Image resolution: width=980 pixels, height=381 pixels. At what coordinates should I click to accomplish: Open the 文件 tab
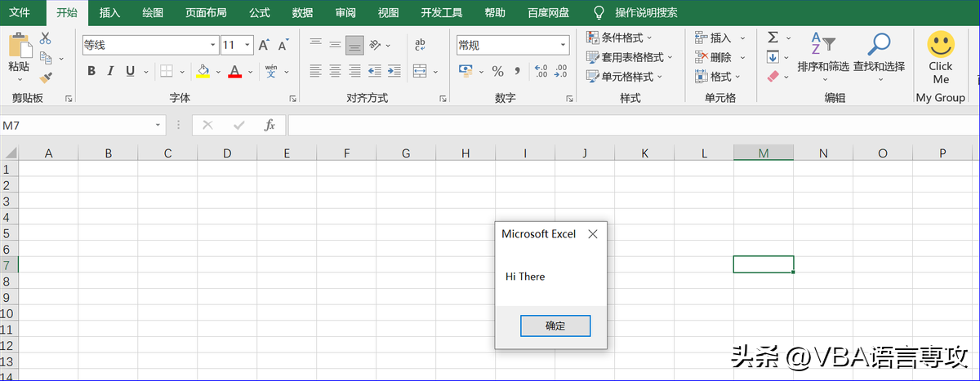(x=20, y=12)
